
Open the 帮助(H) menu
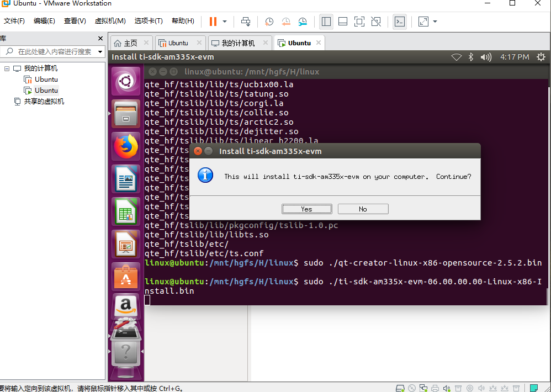pos(183,21)
